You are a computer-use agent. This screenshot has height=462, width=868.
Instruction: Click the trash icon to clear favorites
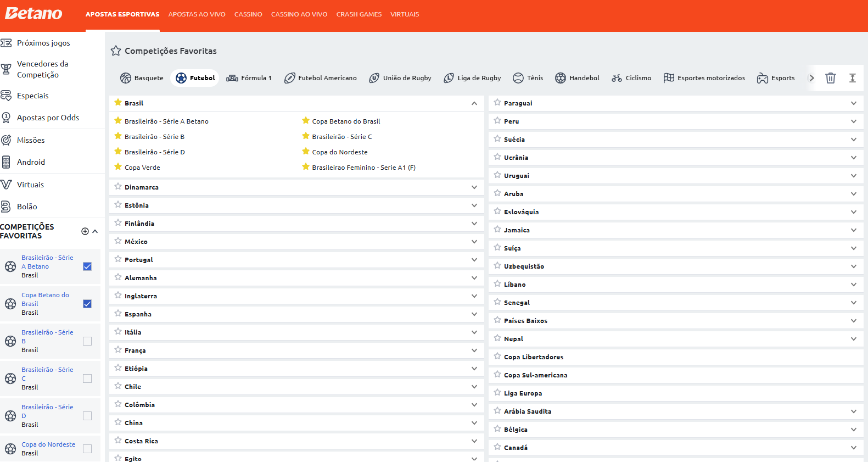(831, 78)
